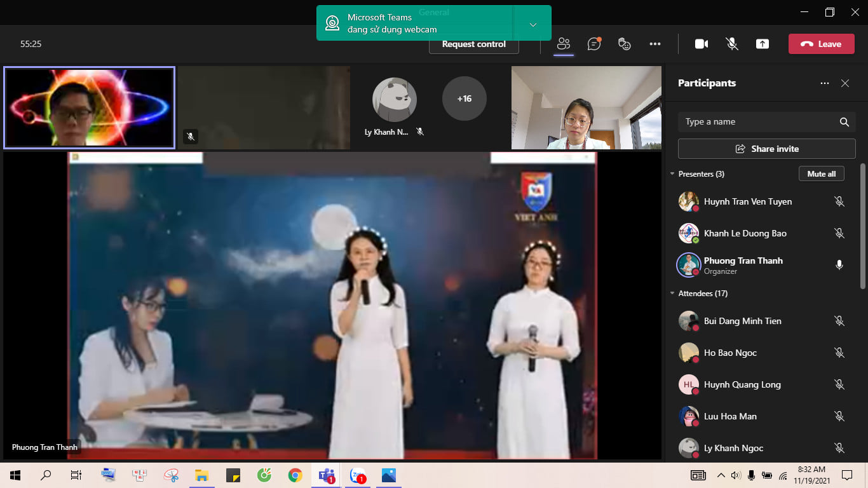Click avatar of Huynh Tran Ven Tuyen
The height and width of the screenshot is (488, 868).
click(688, 201)
